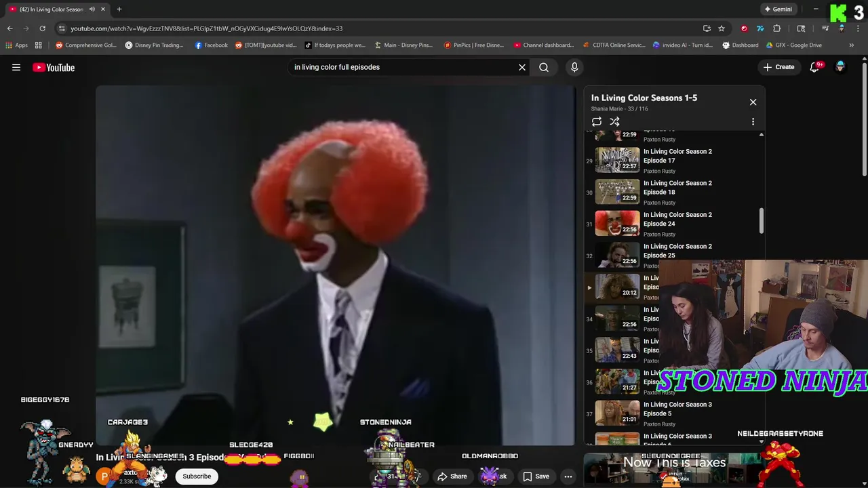Toggle shuffle playlist
Image resolution: width=868 pixels, height=488 pixels.
click(x=614, y=122)
